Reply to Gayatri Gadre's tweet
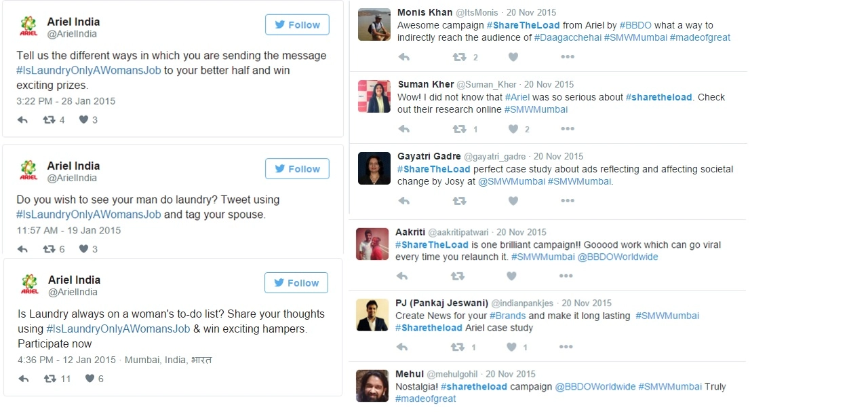Image resolution: width=868 pixels, height=412 pixels. (x=404, y=201)
